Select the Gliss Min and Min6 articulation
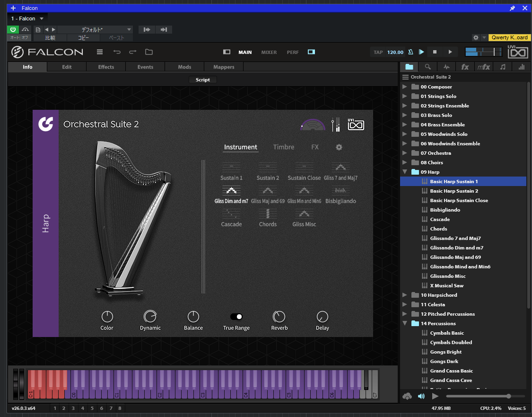This screenshot has width=532, height=417. [304, 195]
